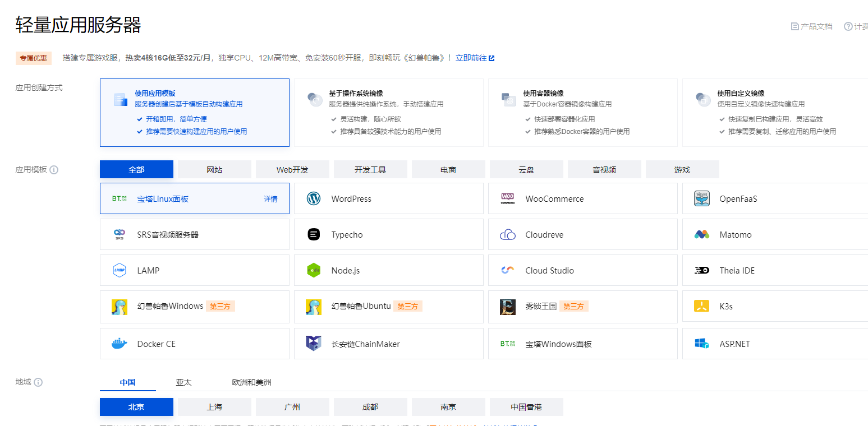Click the SRS音视频服务器 logo icon
868x426 pixels.
point(120,234)
